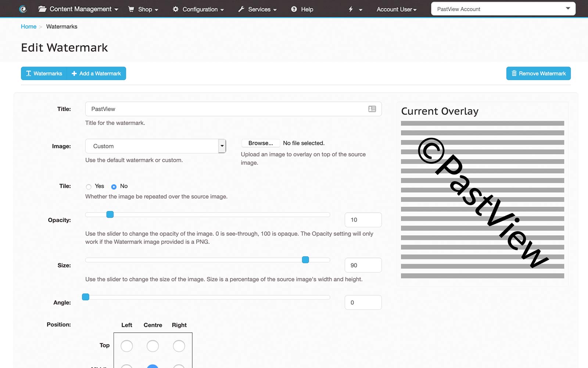Select Top Left position radio

point(127,346)
